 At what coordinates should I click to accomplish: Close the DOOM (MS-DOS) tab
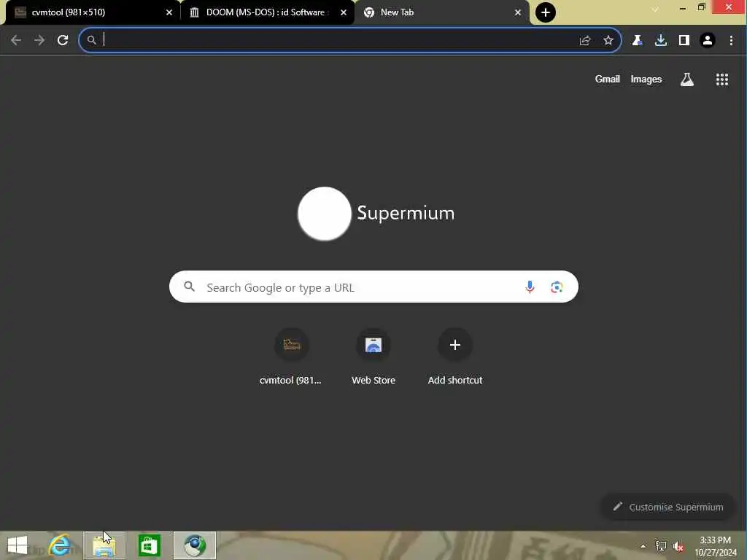coord(344,13)
